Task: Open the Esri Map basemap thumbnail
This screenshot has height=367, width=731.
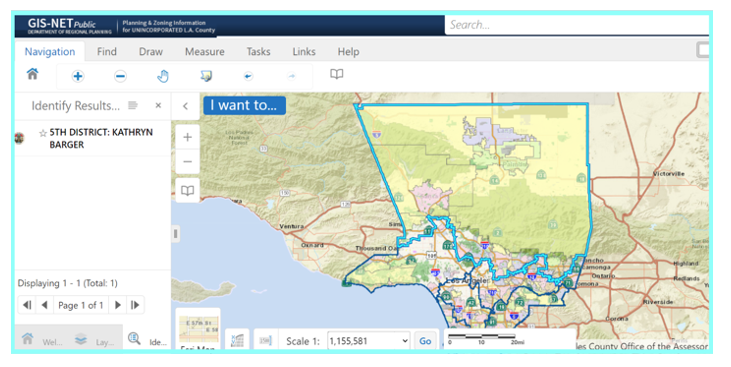Action: (199, 329)
